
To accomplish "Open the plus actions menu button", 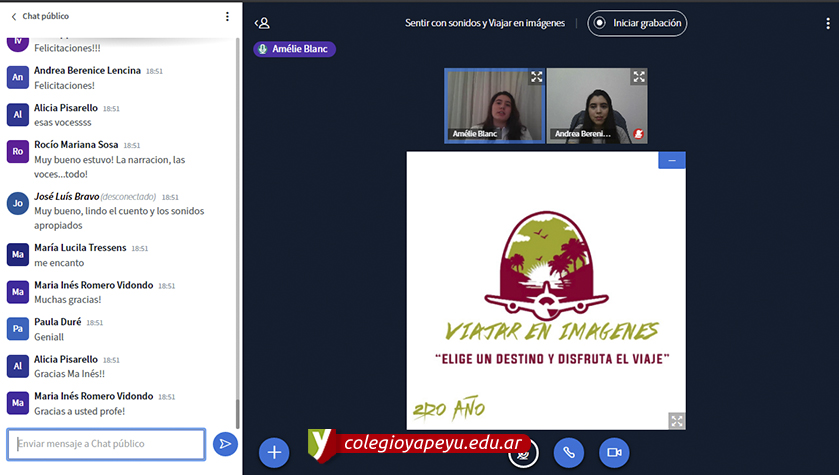I will pyautogui.click(x=274, y=452).
